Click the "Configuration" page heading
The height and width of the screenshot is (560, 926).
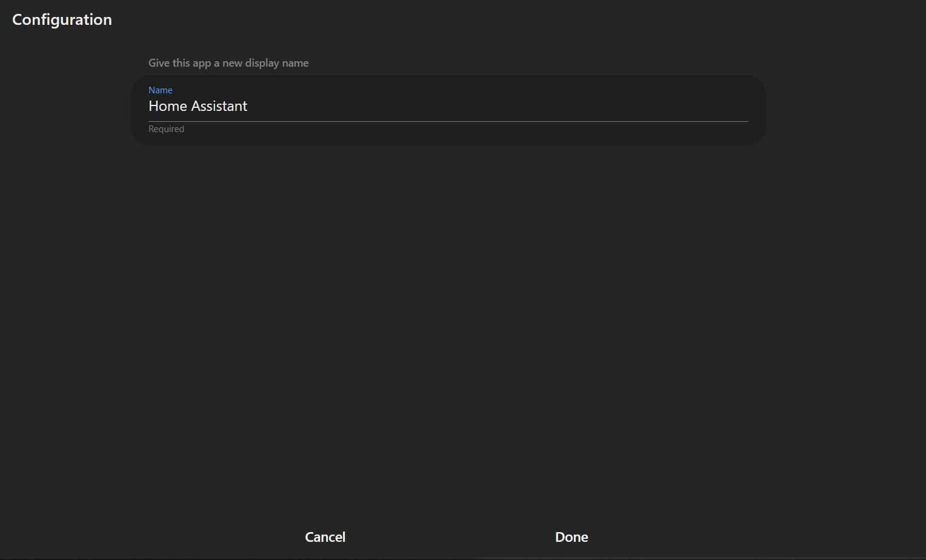pos(62,19)
